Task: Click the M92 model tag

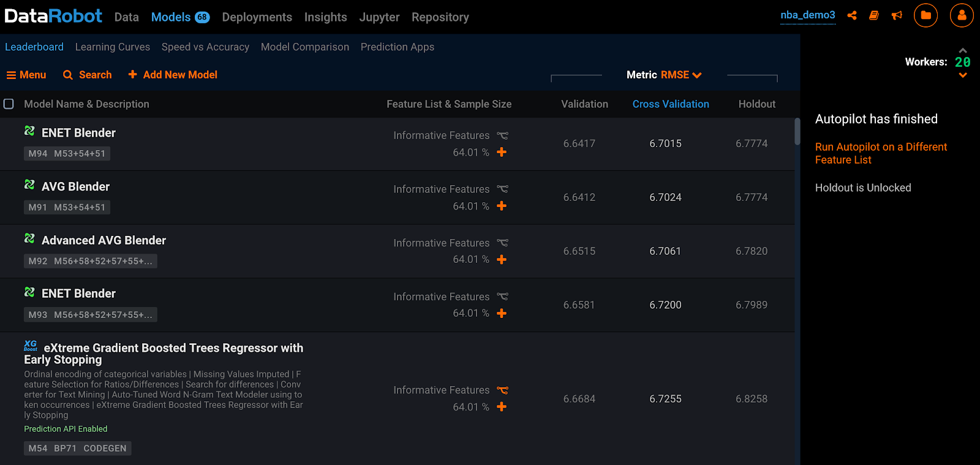Action: 38,261
